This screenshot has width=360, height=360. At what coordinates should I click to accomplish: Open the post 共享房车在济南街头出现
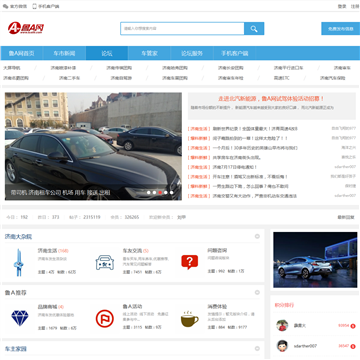pyautogui.click(x=237, y=157)
